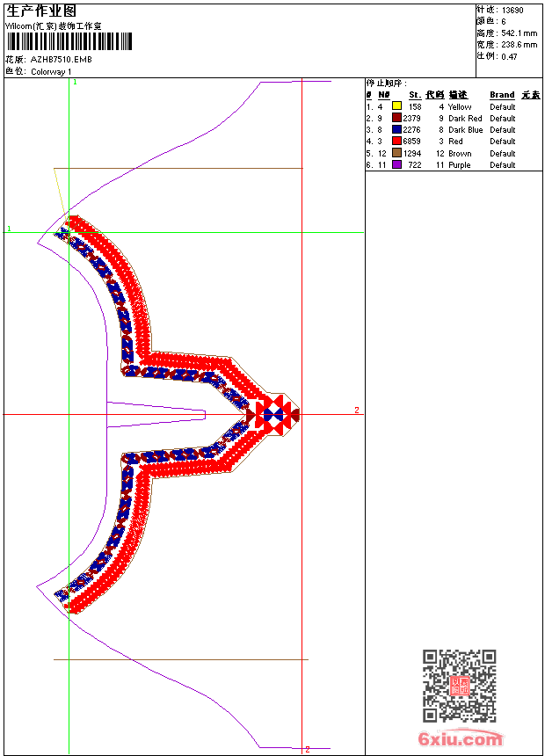Click the QR code image
The image size is (545, 756).
(x=460, y=686)
